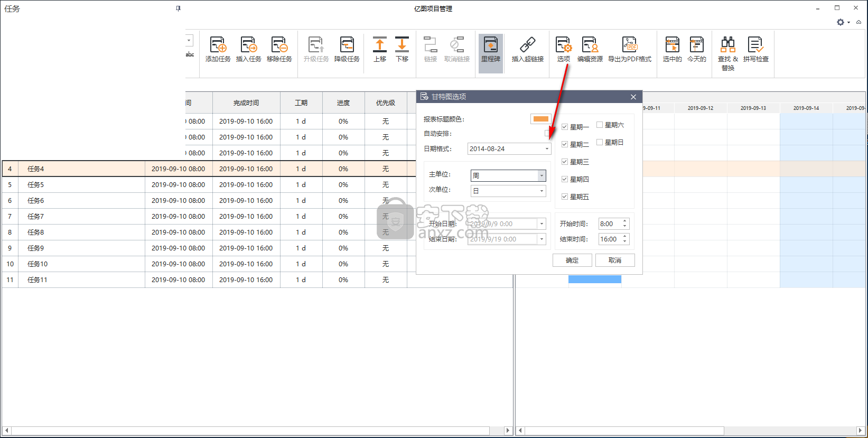Toggle the 星期三 checkbox
Screen dimensions: 868x438
coord(565,162)
